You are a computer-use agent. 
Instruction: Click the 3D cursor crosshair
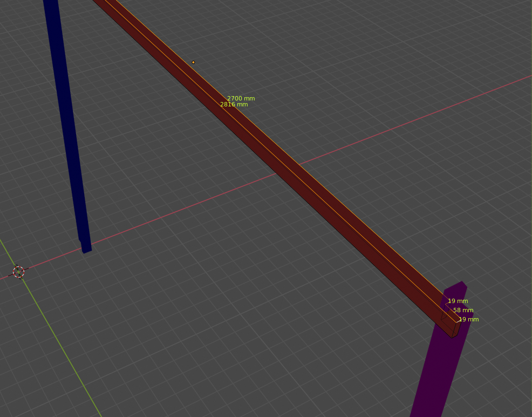[19, 272]
